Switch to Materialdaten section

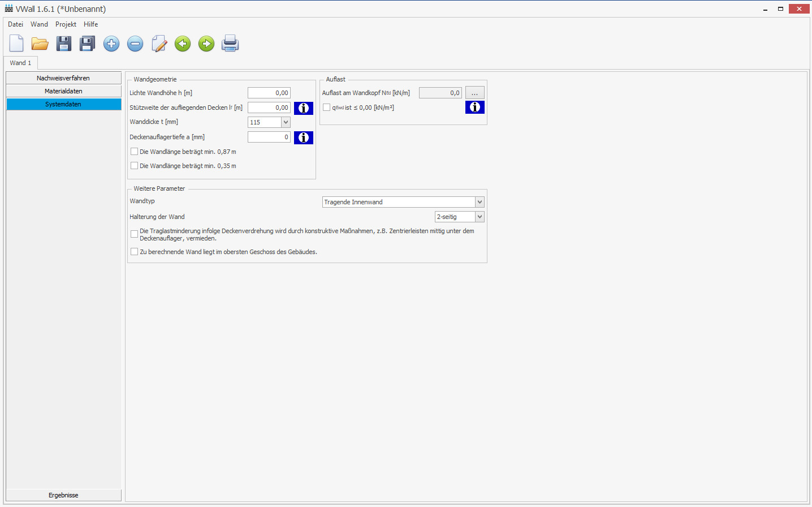pyautogui.click(x=63, y=91)
